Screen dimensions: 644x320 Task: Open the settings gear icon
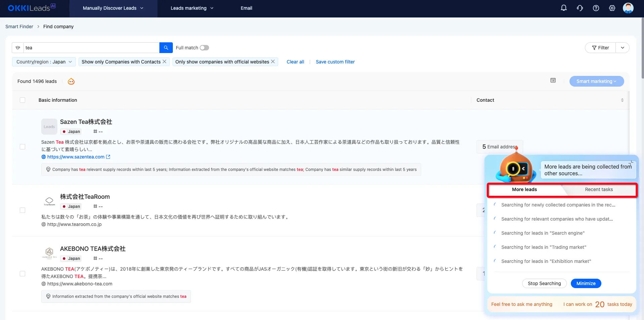pos(612,8)
